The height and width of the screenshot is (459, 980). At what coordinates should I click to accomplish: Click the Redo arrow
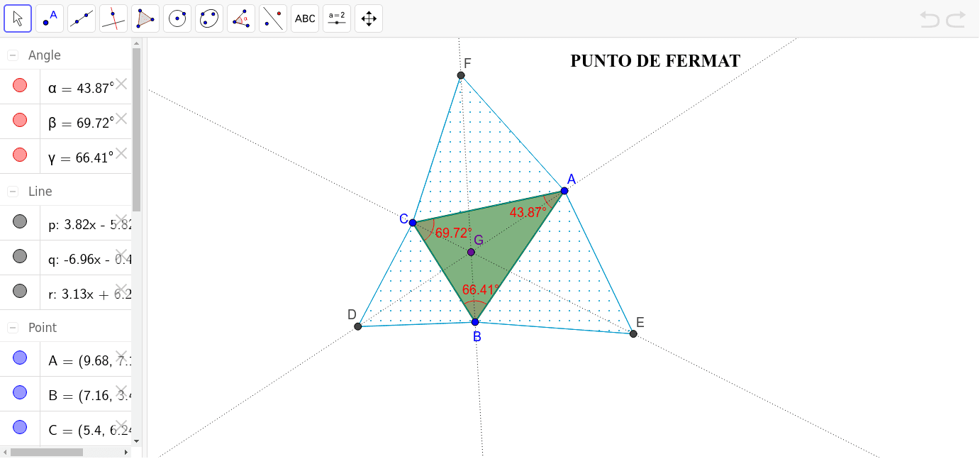point(956,19)
